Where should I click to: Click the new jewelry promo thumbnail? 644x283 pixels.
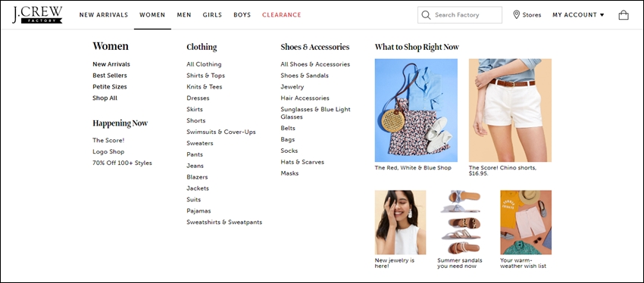401,222
